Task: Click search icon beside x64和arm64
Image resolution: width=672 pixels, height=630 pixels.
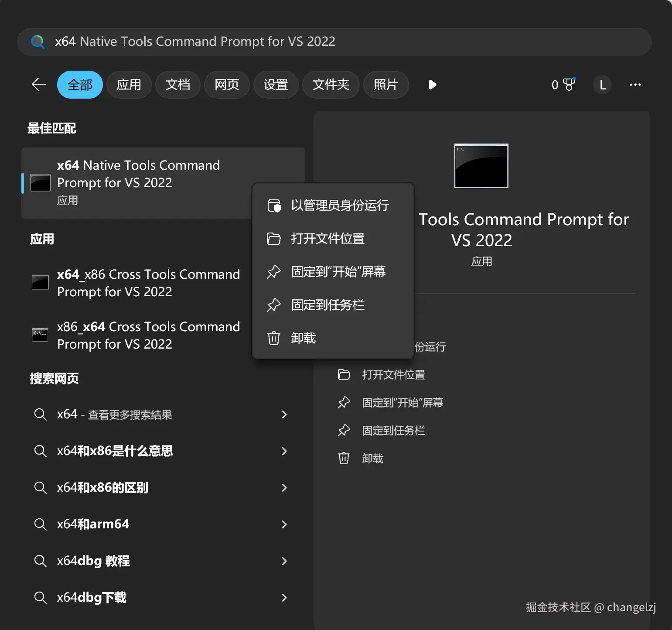Action: pyautogui.click(x=40, y=524)
